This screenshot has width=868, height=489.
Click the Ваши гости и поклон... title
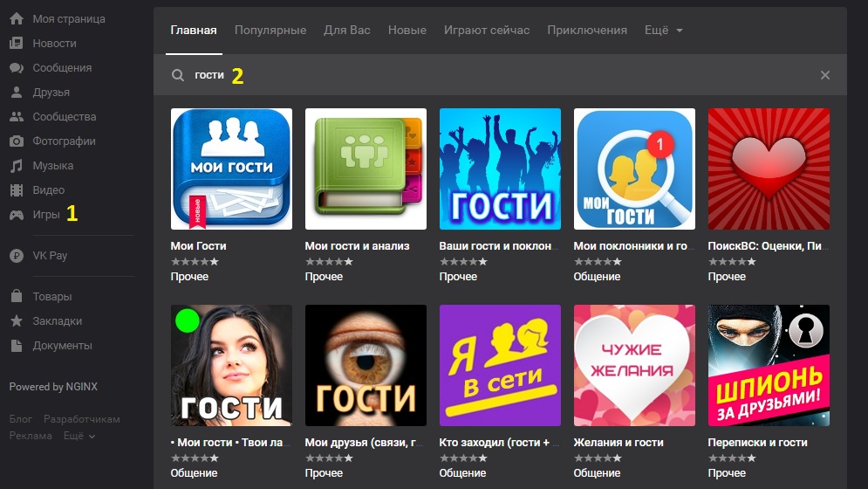pos(499,245)
